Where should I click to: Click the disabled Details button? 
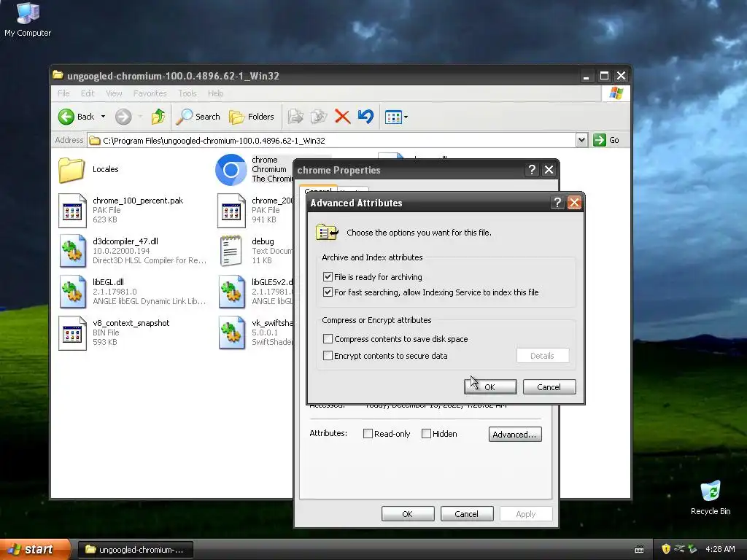543,355
